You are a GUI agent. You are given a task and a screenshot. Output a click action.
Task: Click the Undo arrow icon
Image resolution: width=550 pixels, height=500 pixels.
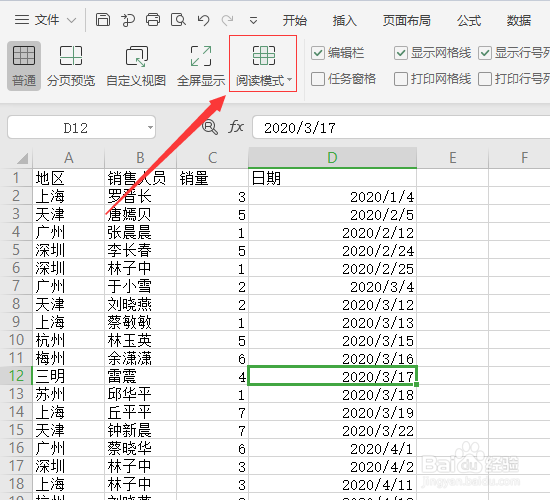tap(203, 20)
